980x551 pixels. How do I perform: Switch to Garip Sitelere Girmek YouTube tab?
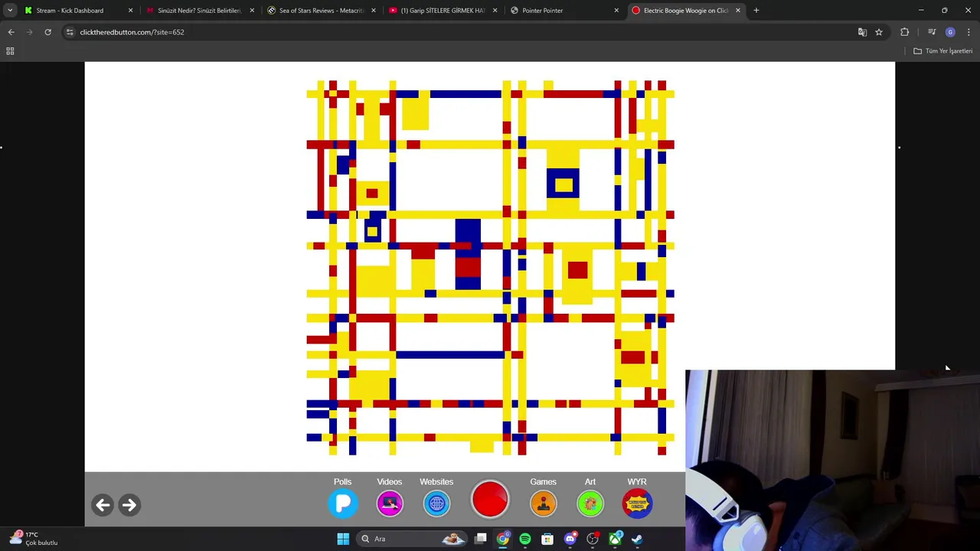443,11
